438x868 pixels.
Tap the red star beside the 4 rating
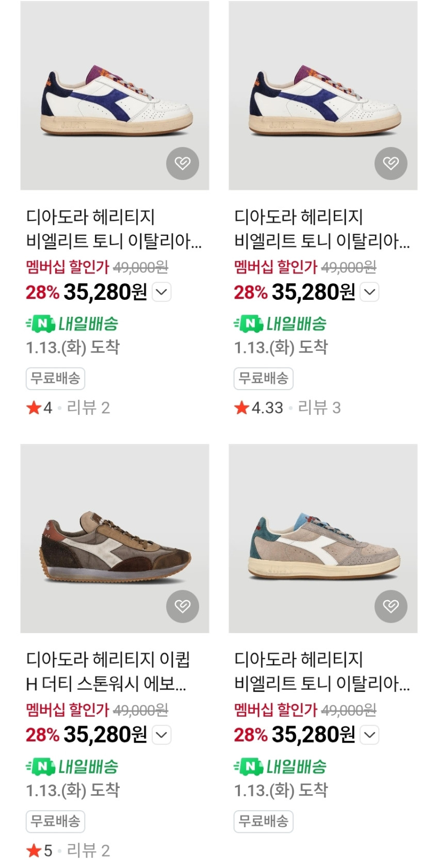point(34,408)
